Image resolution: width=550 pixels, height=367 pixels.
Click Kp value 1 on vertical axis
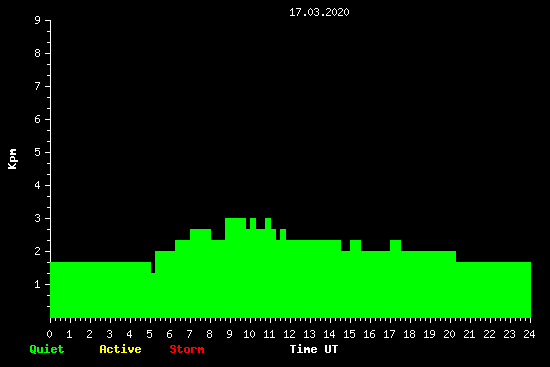(x=38, y=284)
